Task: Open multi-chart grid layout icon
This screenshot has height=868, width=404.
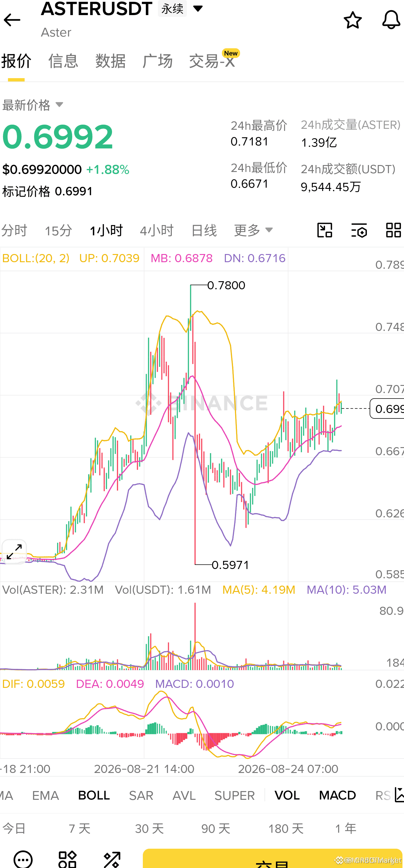Action: [393, 230]
